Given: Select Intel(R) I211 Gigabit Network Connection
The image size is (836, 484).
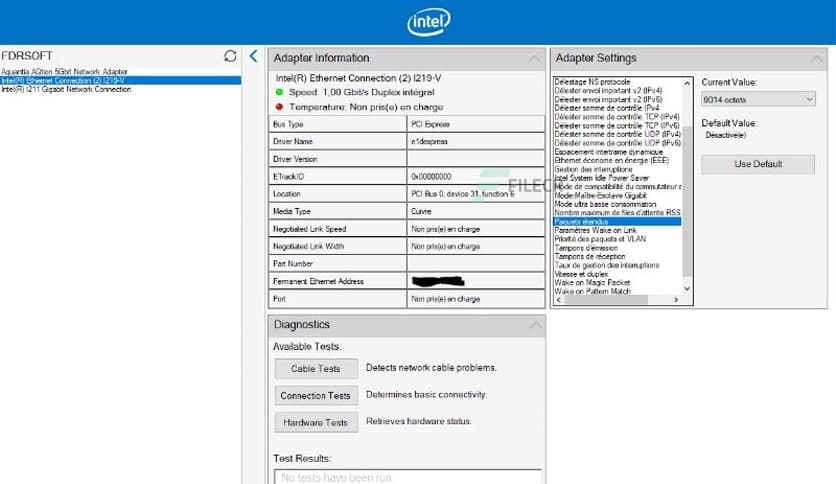Looking at the screenshot, I should 66,89.
